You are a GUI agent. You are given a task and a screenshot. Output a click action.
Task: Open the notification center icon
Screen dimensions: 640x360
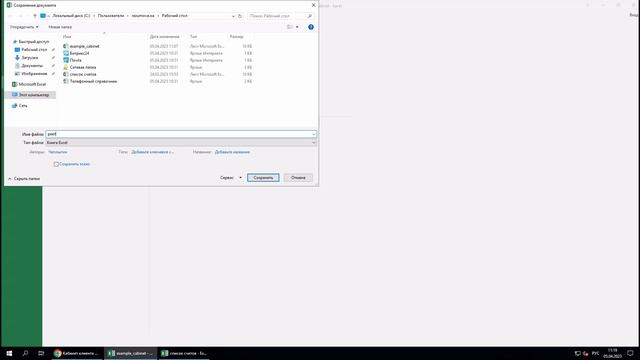pyautogui.click(x=630, y=353)
